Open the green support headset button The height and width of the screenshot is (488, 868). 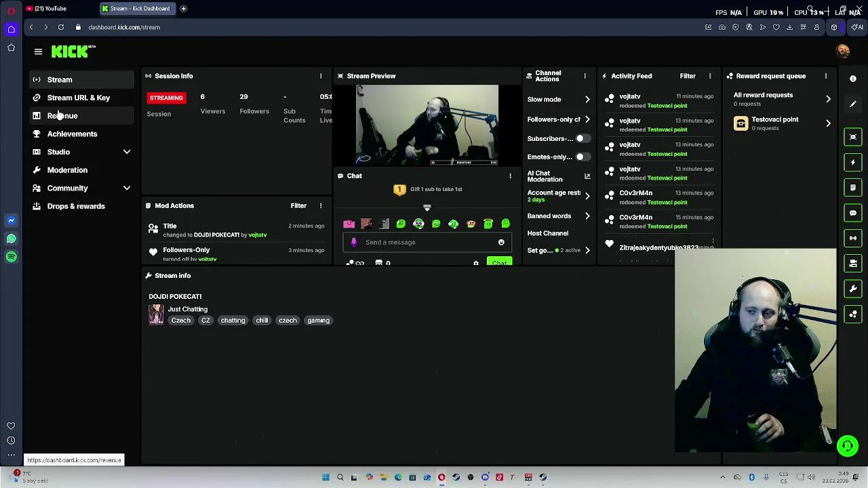pos(847,445)
